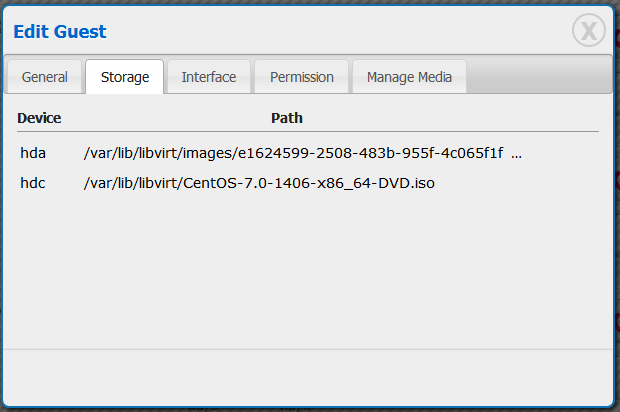The height and width of the screenshot is (412, 620).
Task: Click the hda libvirt images path
Action: click(293, 154)
